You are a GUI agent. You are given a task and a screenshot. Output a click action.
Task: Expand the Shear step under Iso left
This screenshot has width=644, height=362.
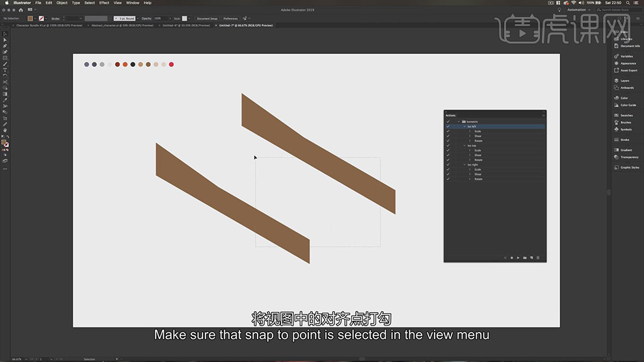tap(470, 136)
